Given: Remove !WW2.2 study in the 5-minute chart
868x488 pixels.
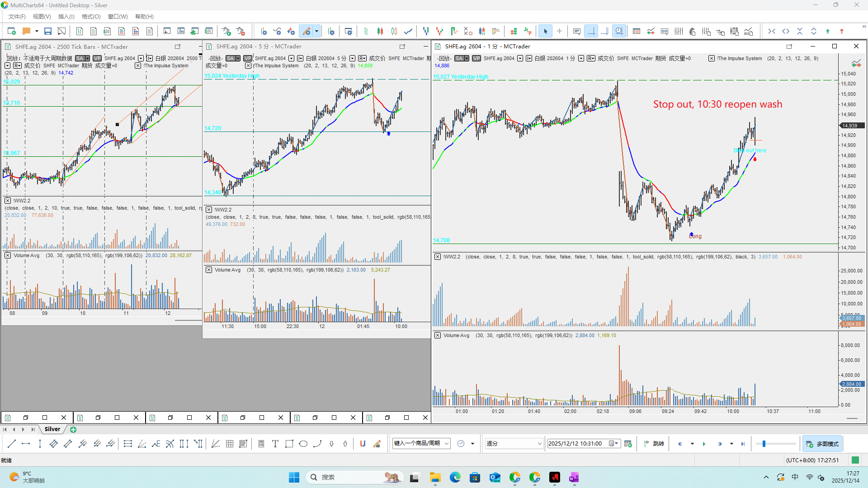Looking at the screenshot, I should click(x=209, y=210).
